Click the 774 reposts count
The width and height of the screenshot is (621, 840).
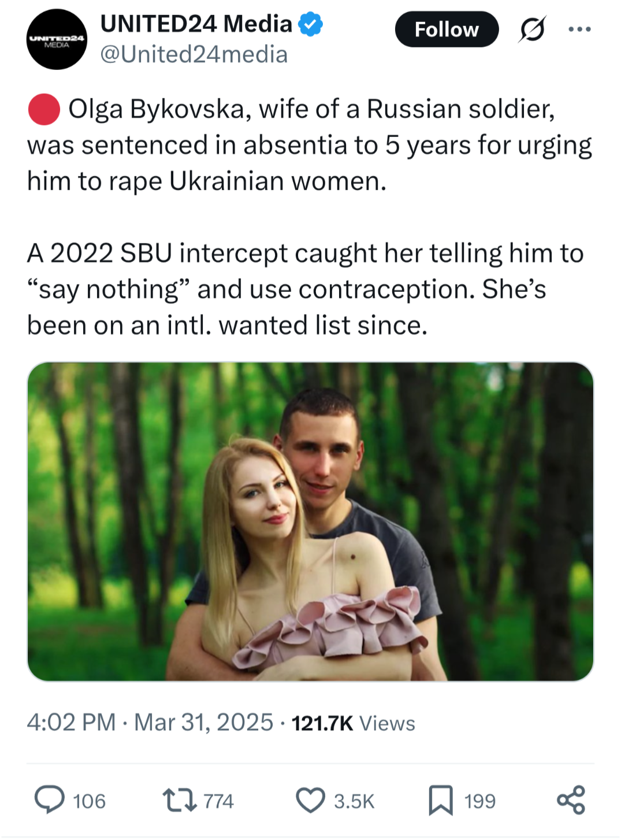(x=218, y=801)
